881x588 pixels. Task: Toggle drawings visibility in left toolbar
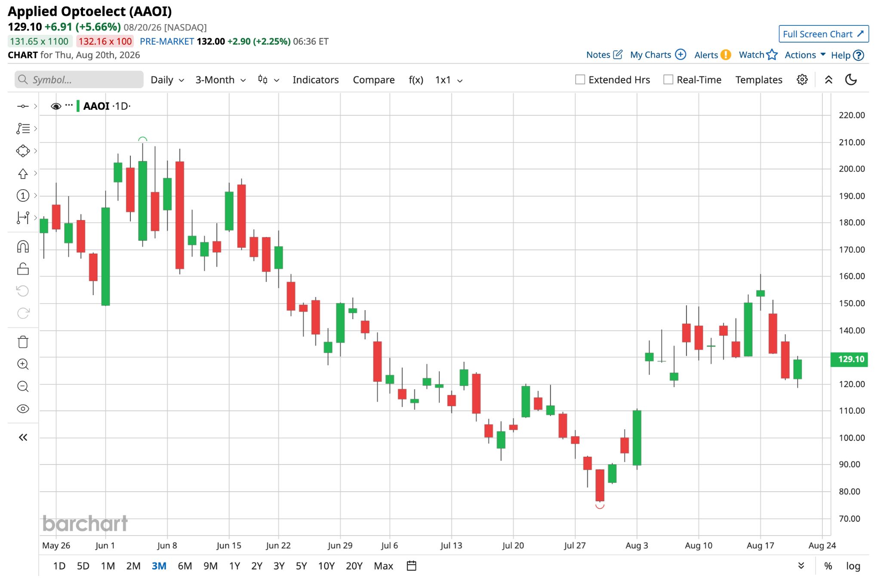23,409
